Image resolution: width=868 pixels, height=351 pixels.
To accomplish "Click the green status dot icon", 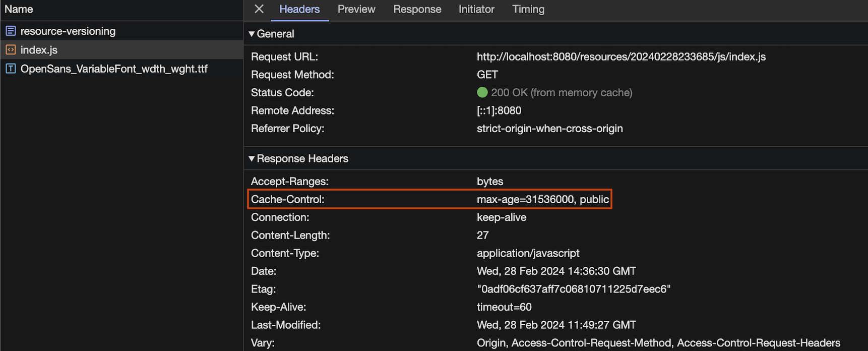I will 482,92.
